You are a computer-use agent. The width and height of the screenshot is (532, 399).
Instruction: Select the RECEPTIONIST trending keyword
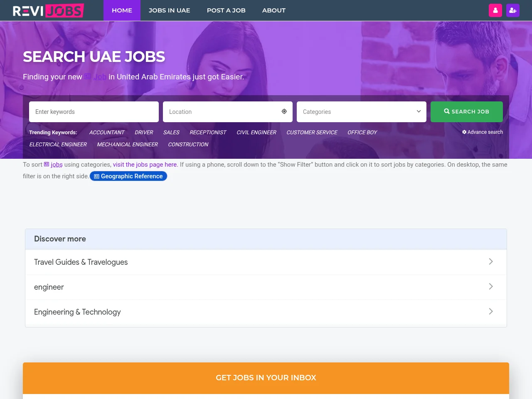208,132
